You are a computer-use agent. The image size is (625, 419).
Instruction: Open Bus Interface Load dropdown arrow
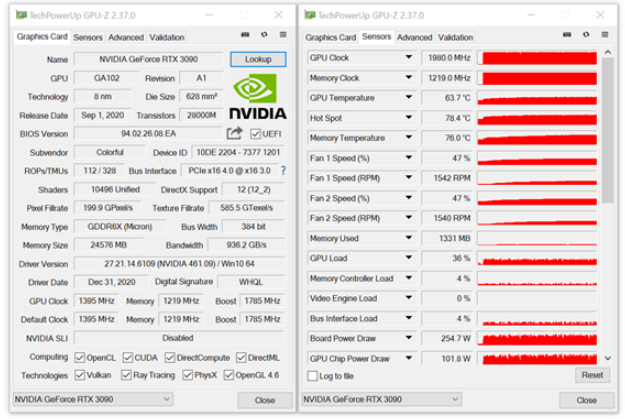(409, 318)
